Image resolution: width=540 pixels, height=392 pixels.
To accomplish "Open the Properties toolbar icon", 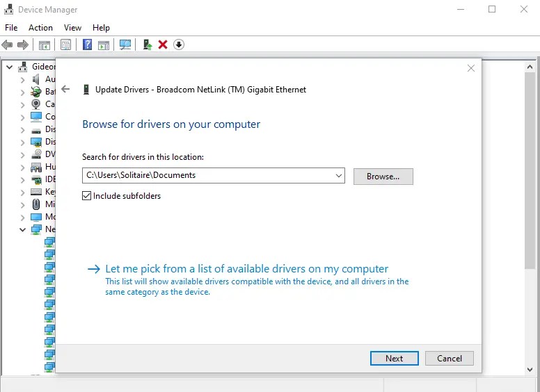I will 65,44.
